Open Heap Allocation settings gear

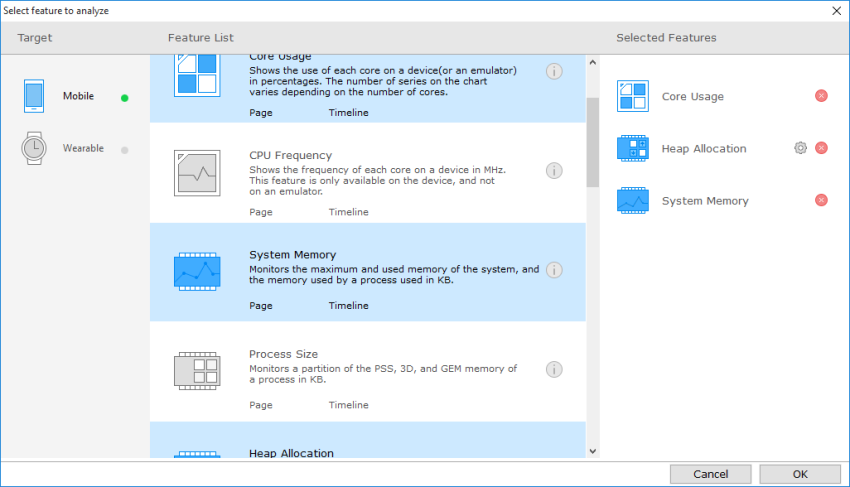tap(800, 148)
